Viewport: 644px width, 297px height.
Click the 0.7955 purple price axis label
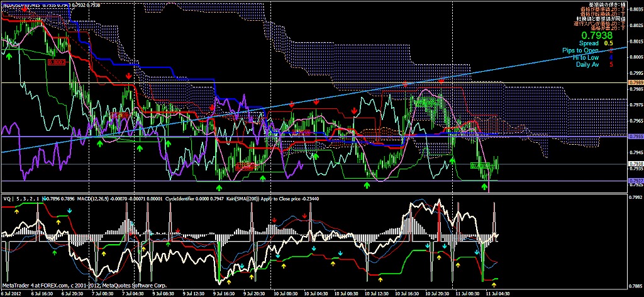[635, 136]
